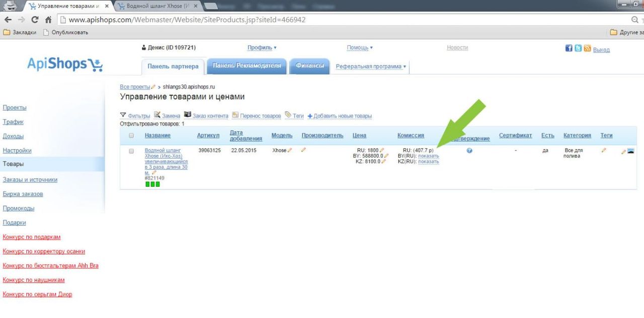This screenshot has height=318, width=644.
Task: Click 'Конкурс по серьгам Диор' link
Action: tap(37, 294)
